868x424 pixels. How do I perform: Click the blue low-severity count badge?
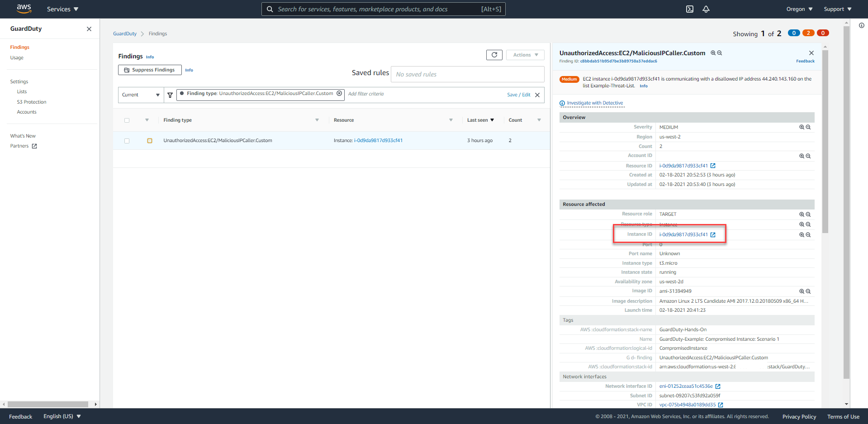[x=794, y=33]
